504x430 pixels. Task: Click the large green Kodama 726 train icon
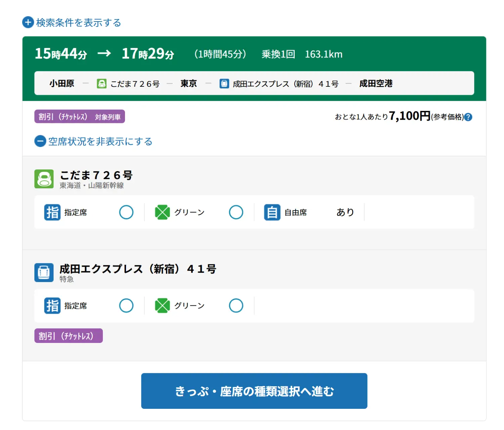pyautogui.click(x=44, y=179)
